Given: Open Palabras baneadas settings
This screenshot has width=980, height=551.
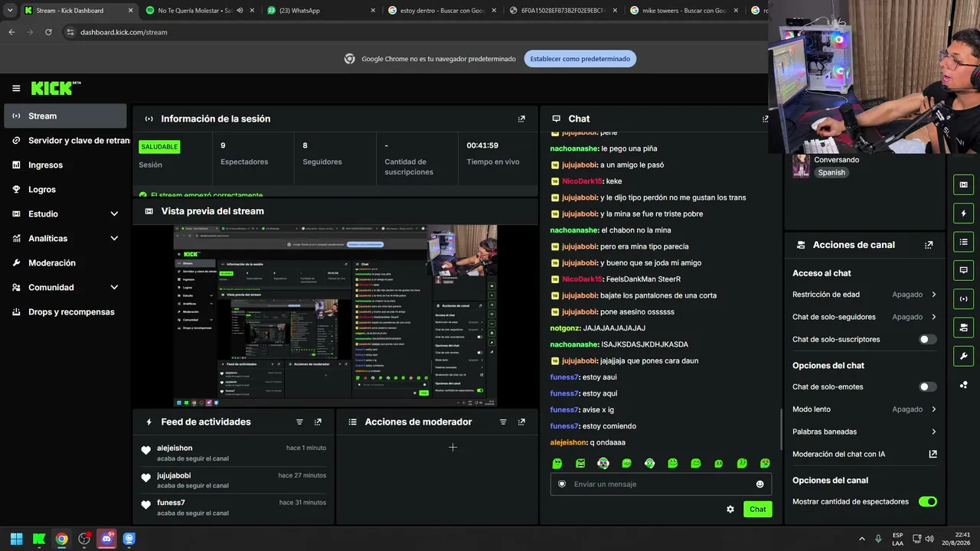Looking at the screenshot, I should 864,432.
